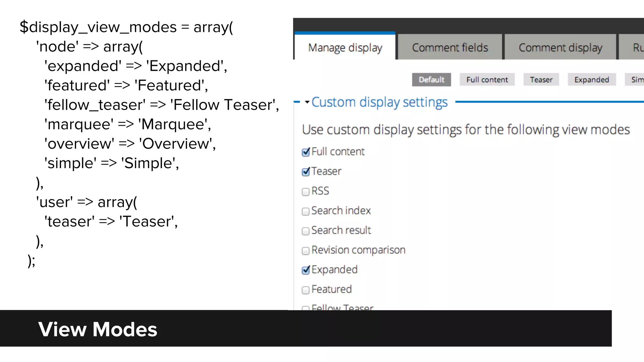Click the 'overview' => 'Overview' code line
Screen dimensions: 644x362
130,144
